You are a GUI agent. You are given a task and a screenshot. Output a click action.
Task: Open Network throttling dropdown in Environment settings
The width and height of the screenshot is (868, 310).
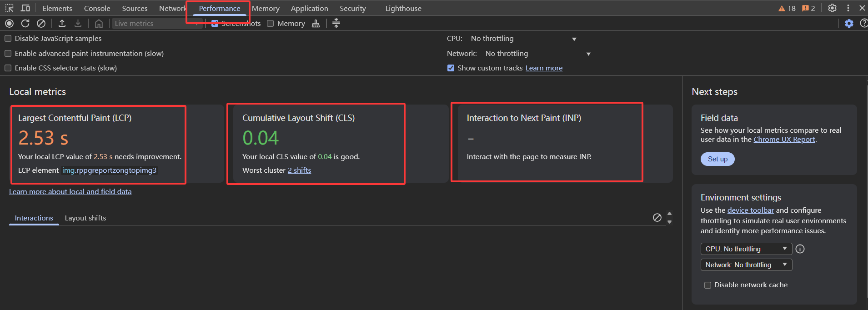coord(746,265)
